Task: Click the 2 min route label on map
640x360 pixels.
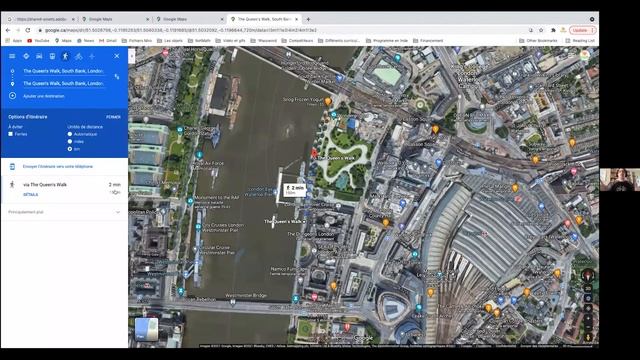Action: click(x=295, y=190)
